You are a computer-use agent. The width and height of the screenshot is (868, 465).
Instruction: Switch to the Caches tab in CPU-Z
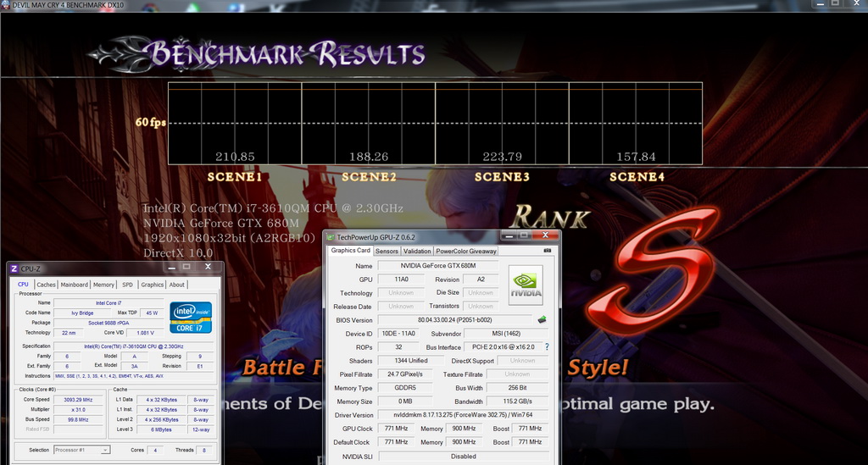(x=46, y=285)
